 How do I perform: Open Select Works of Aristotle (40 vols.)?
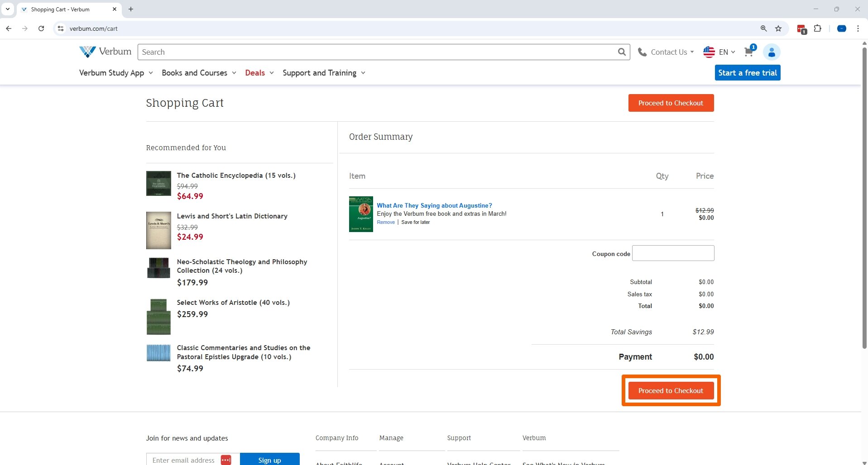[233, 303]
